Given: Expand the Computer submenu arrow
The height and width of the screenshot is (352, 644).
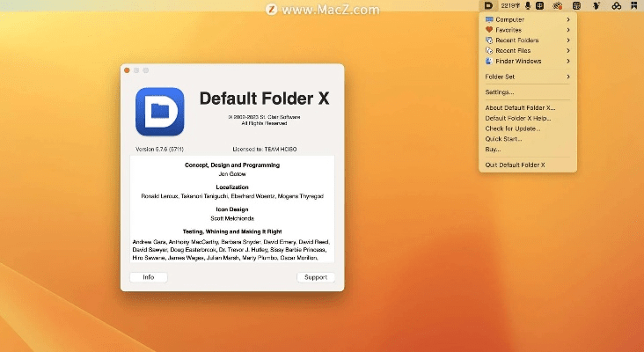Looking at the screenshot, I should [568, 19].
